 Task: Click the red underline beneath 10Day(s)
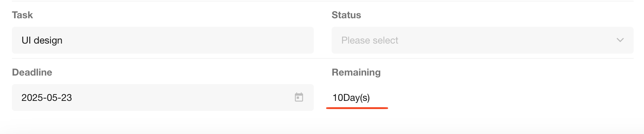point(357,108)
